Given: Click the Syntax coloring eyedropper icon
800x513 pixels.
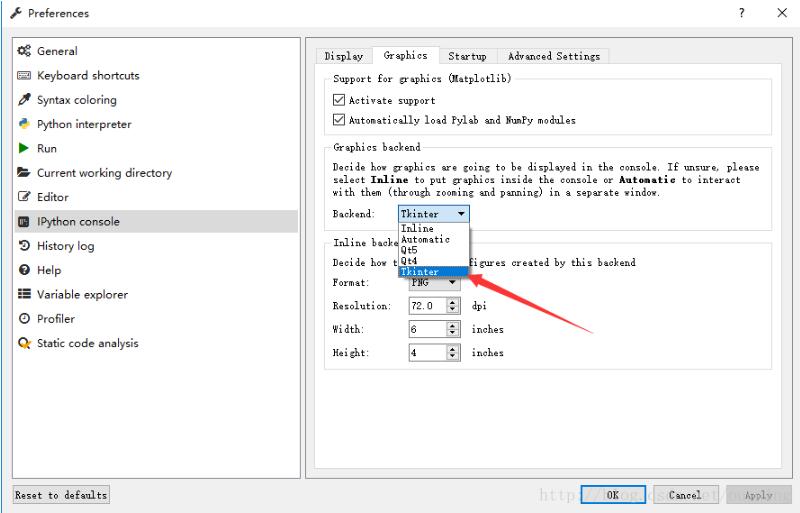Looking at the screenshot, I should click(x=24, y=100).
